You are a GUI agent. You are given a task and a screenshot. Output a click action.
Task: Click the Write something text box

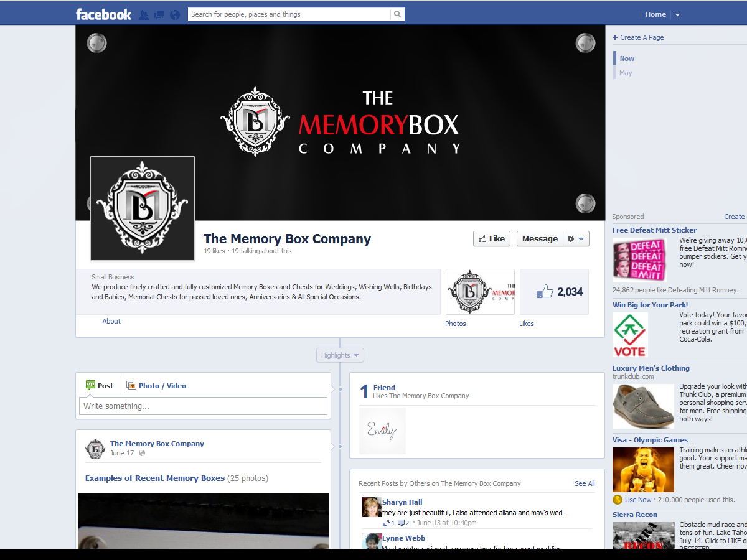pyautogui.click(x=203, y=406)
